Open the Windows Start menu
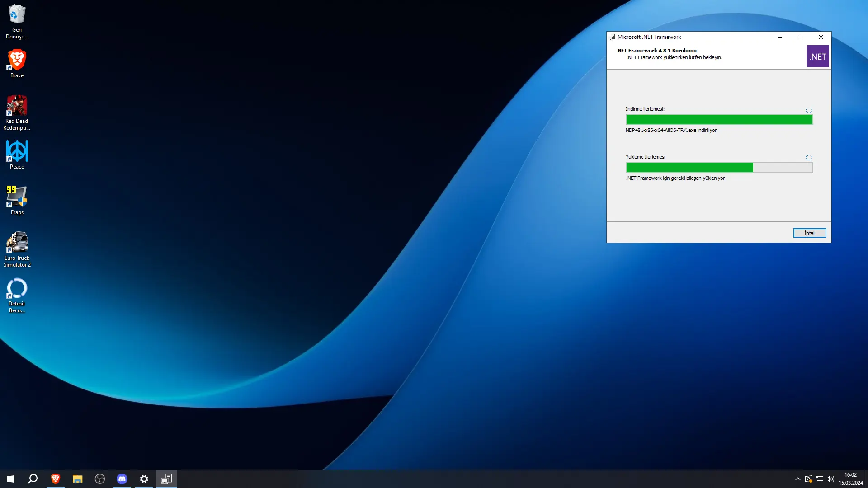868x488 pixels. [11, 479]
